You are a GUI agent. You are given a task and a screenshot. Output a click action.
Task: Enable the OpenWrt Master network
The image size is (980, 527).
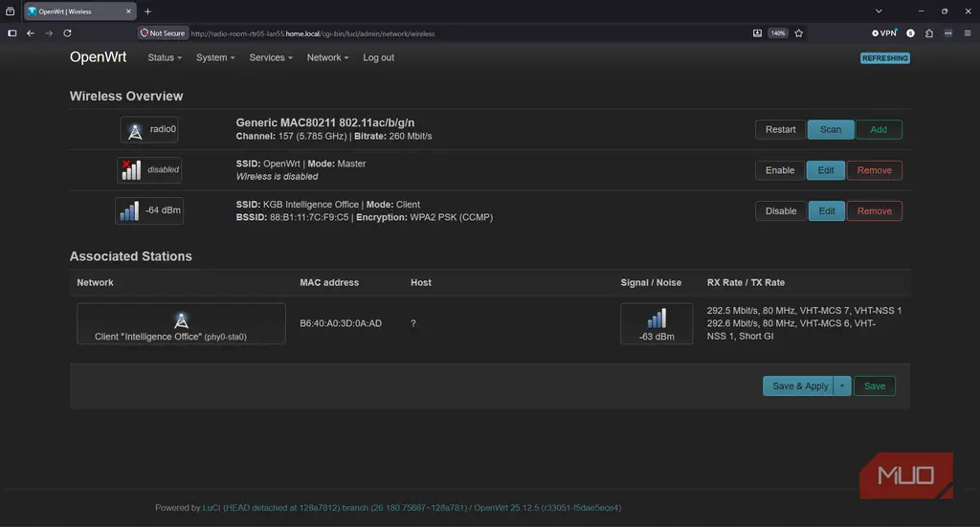point(780,170)
